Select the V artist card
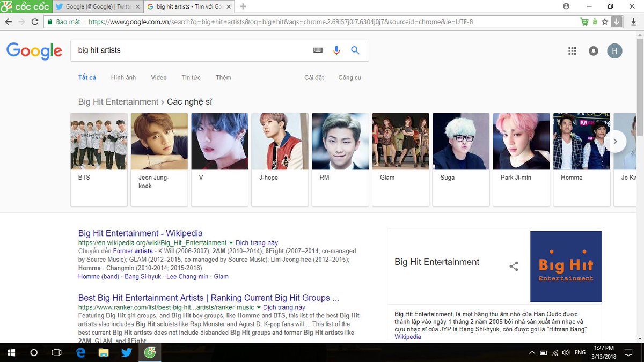The image size is (644, 362). [x=220, y=159]
